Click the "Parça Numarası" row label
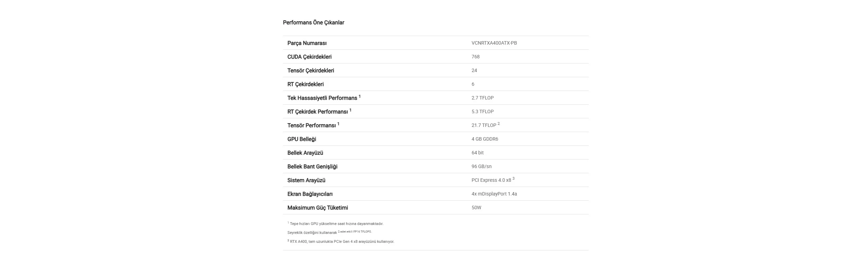Image resolution: width=868 pixels, height=261 pixels. coord(307,43)
